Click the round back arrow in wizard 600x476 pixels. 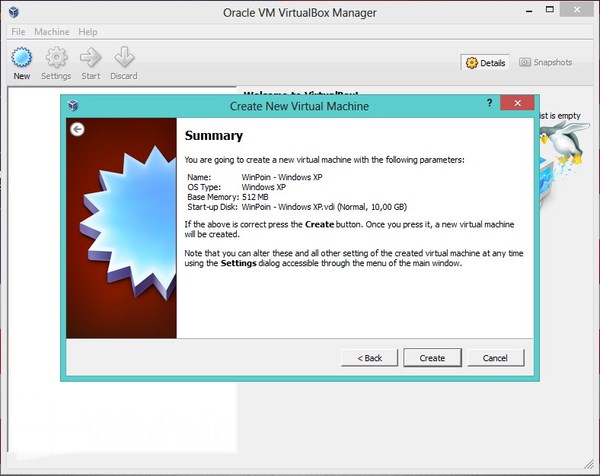point(77,129)
